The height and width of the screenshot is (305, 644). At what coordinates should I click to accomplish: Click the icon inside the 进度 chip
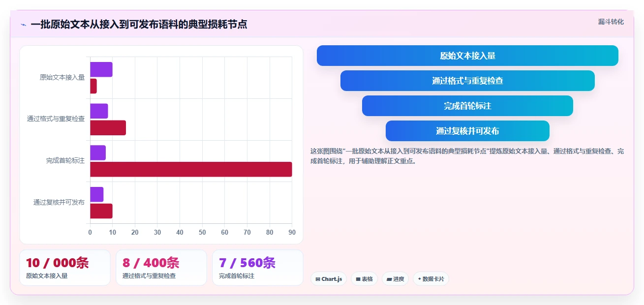click(x=389, y=279)
